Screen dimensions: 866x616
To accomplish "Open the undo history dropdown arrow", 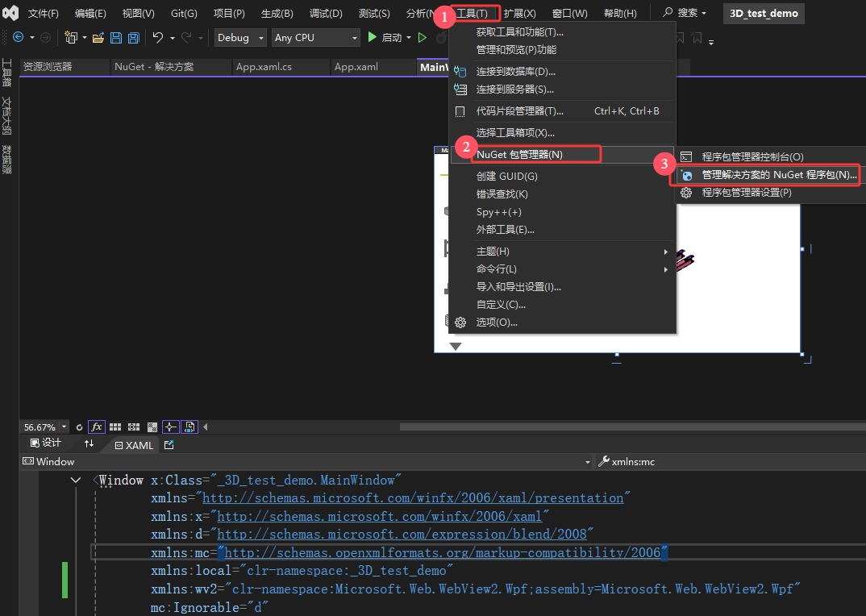I will (x=173, y=38).
